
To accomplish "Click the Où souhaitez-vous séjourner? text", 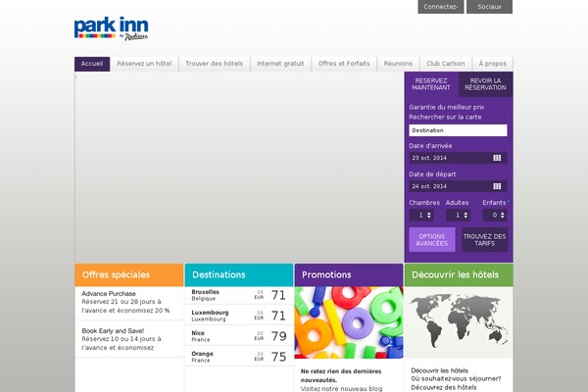I will [456, 379].
